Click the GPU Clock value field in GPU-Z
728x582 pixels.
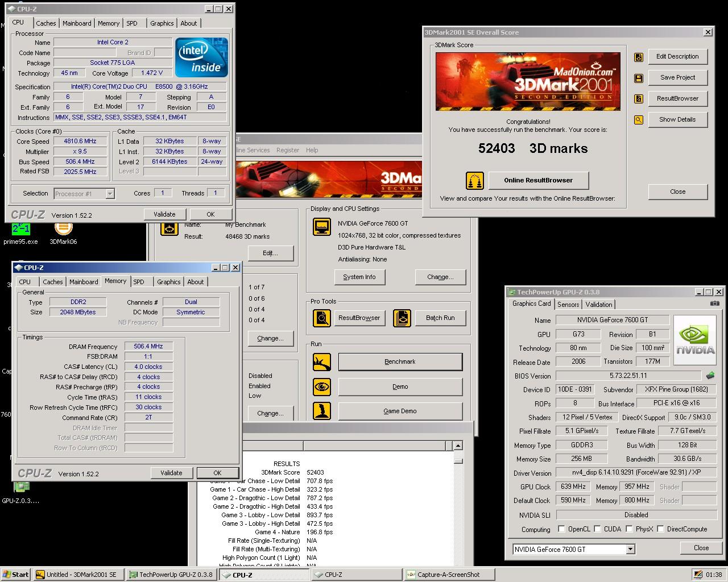[x=573, y=487]
